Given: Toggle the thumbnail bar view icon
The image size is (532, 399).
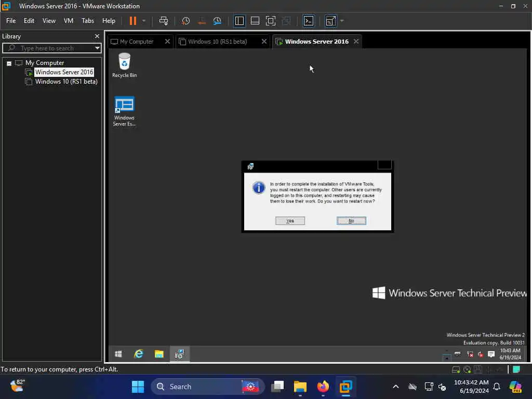Looking at the screenshot, I should [255, 21].
